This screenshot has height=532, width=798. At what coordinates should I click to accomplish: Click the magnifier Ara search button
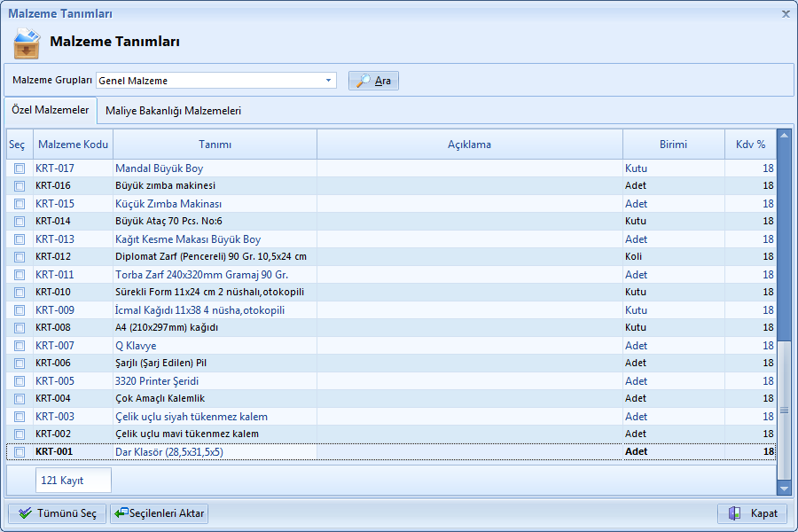tap(373, 81)
